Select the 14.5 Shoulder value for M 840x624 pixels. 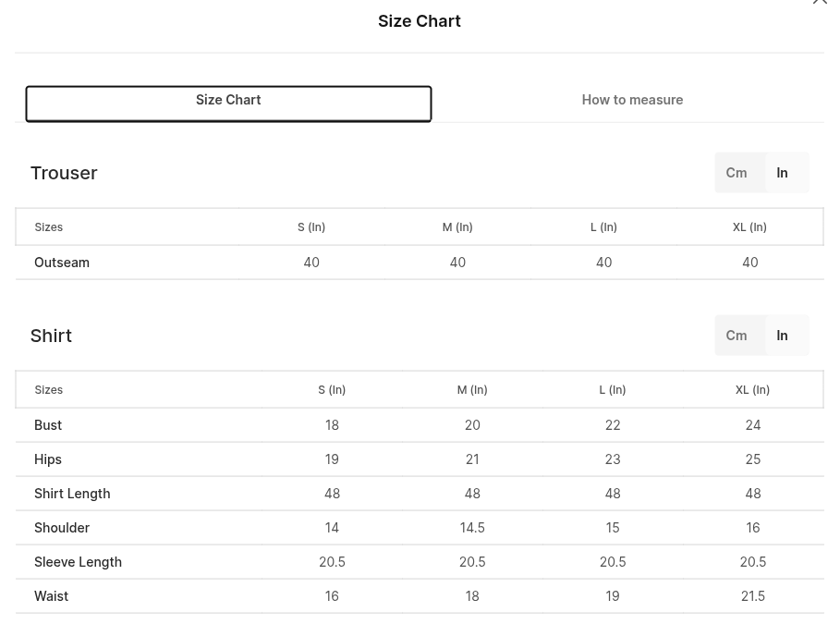tap(472, 528)
